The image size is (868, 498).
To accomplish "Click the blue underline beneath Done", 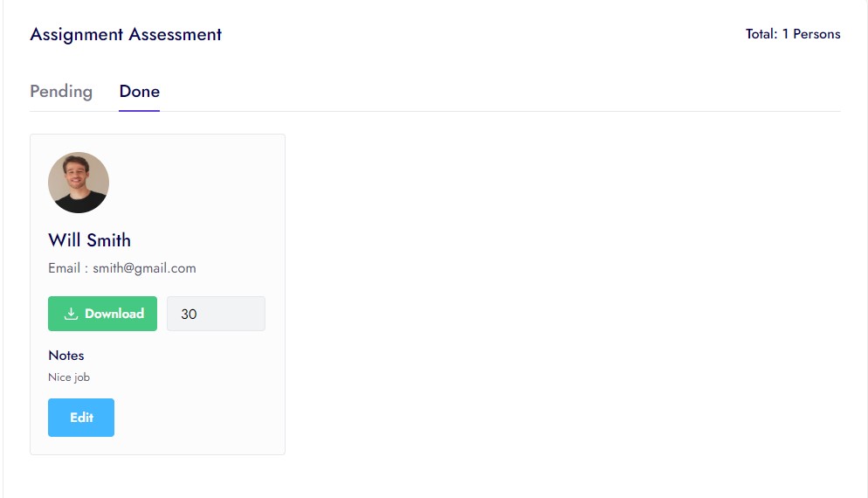I will 140,111.
